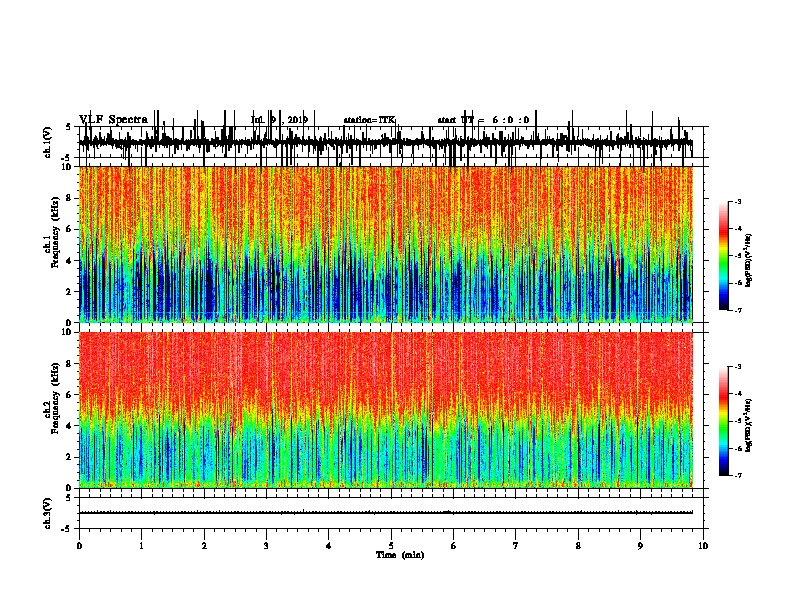The width and height of the screenshot is (792, 612).
Task: Click the 2 minute tick on time axis
Action: [x=204, y=546]
